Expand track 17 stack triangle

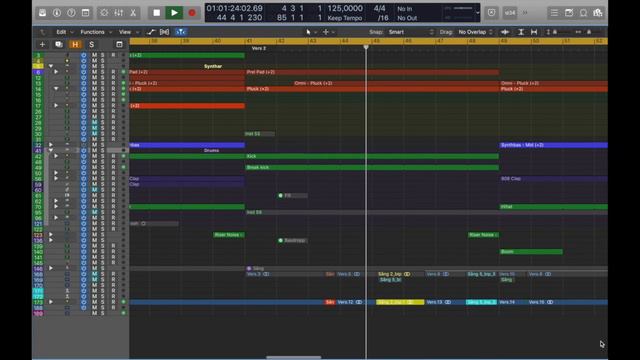pos(56,106)
